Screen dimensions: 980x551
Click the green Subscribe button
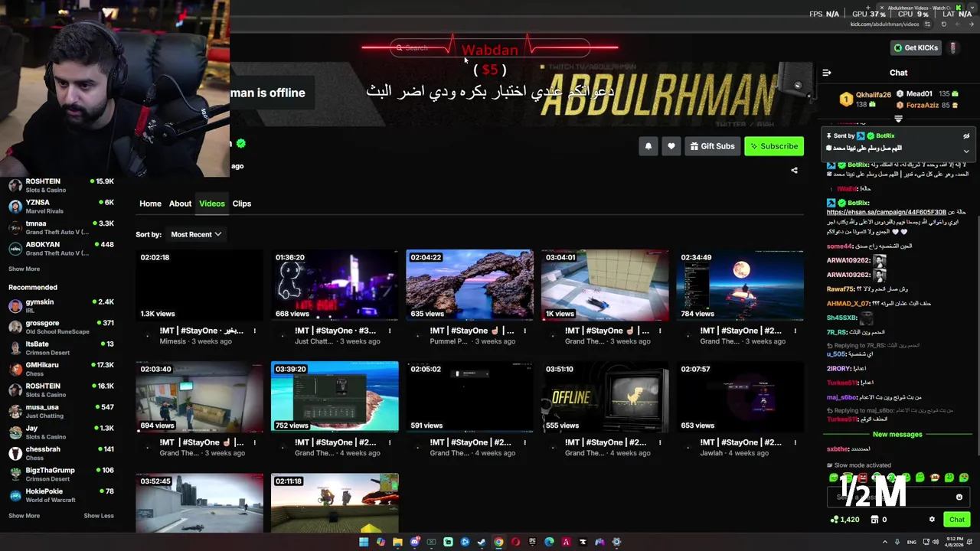(774, 146)
